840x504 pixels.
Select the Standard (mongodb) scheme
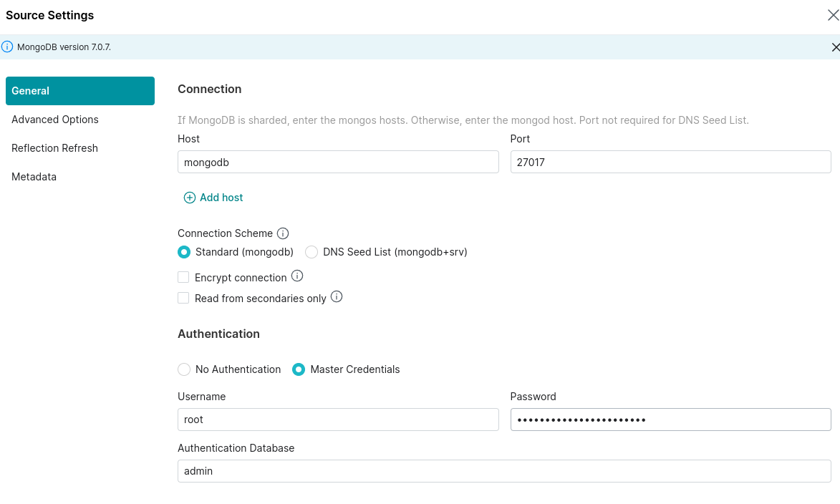point(184,252)
